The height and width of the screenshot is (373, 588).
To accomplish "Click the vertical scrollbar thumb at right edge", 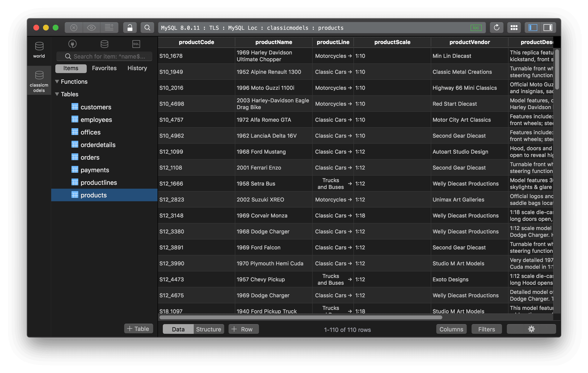I will click(x=557, y=69).
